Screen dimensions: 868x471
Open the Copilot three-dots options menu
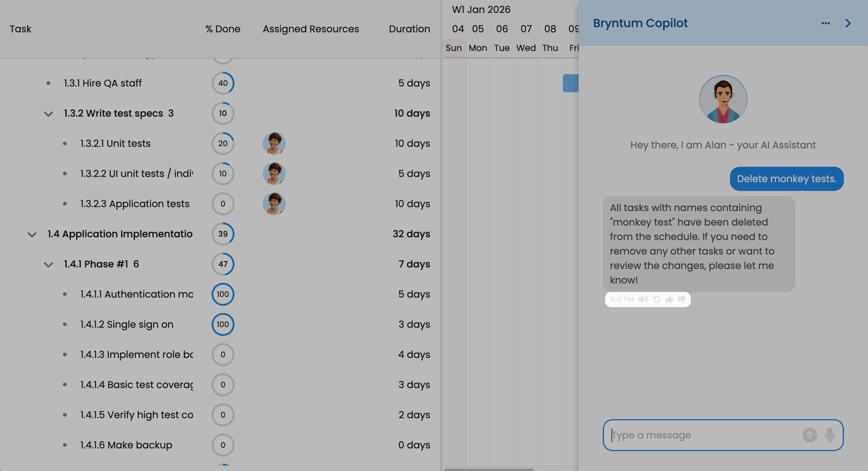(826, 23)
